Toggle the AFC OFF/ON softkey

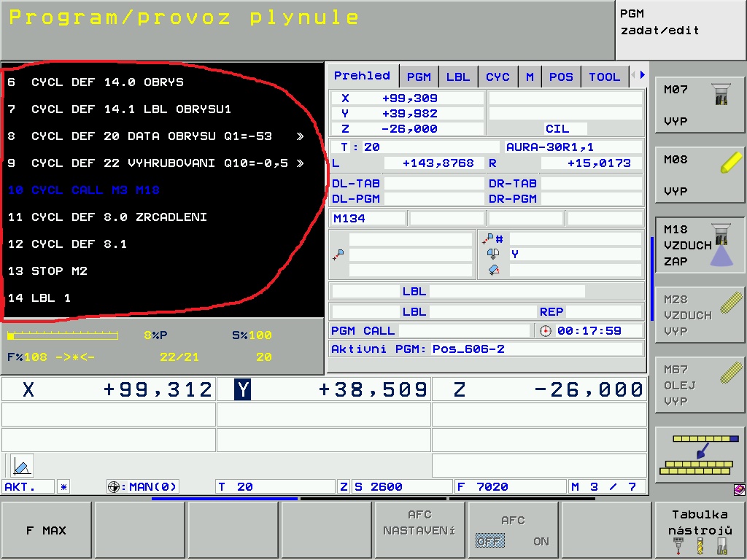click(513, 531)
